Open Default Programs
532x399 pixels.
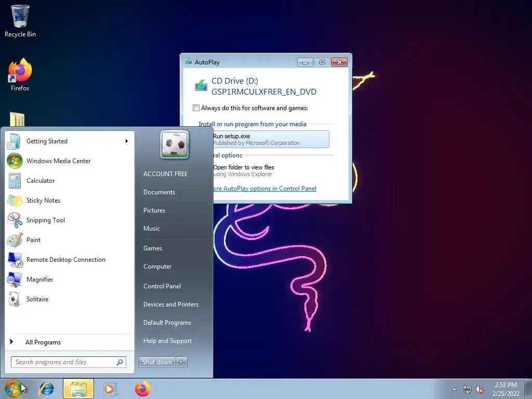click(x=167, y=323)
